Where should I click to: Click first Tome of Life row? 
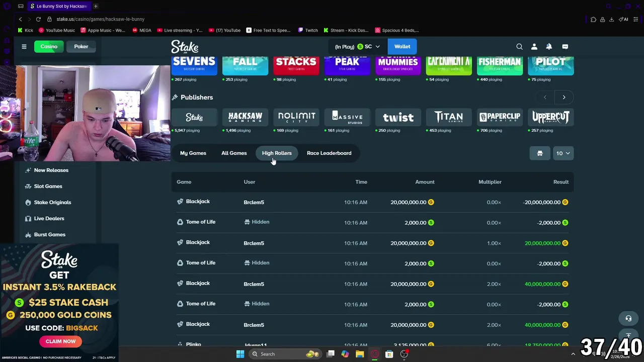pos(372,222)
